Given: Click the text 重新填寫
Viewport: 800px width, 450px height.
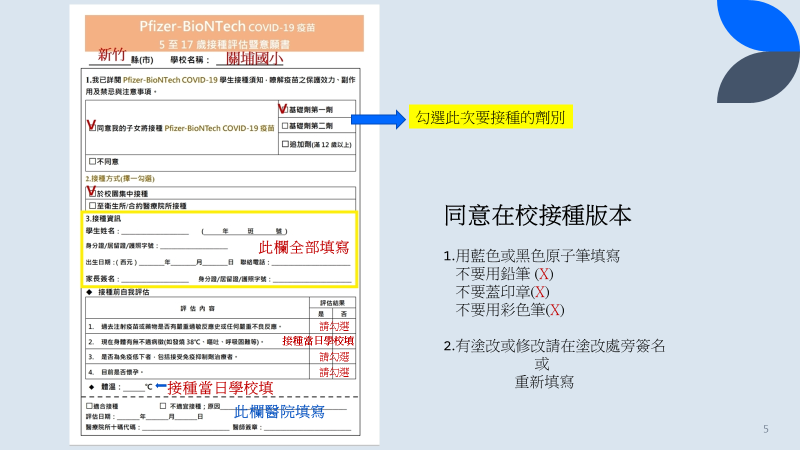Looking at the screenshot, I should [544, 382].
